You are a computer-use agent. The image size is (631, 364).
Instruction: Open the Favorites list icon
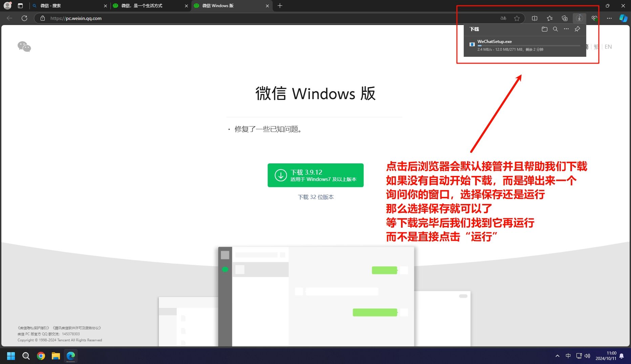(x=549, y=18)
